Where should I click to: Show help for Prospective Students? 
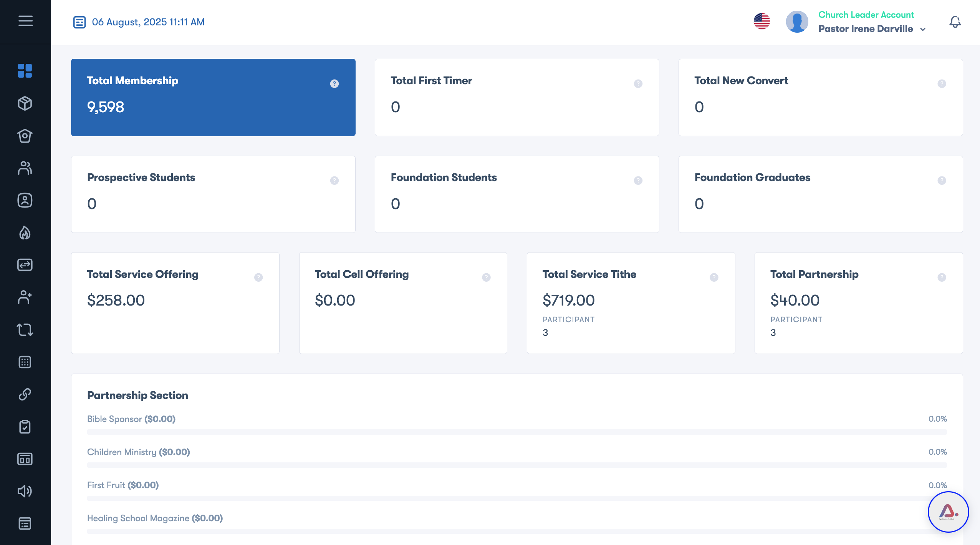coord(334,180)
